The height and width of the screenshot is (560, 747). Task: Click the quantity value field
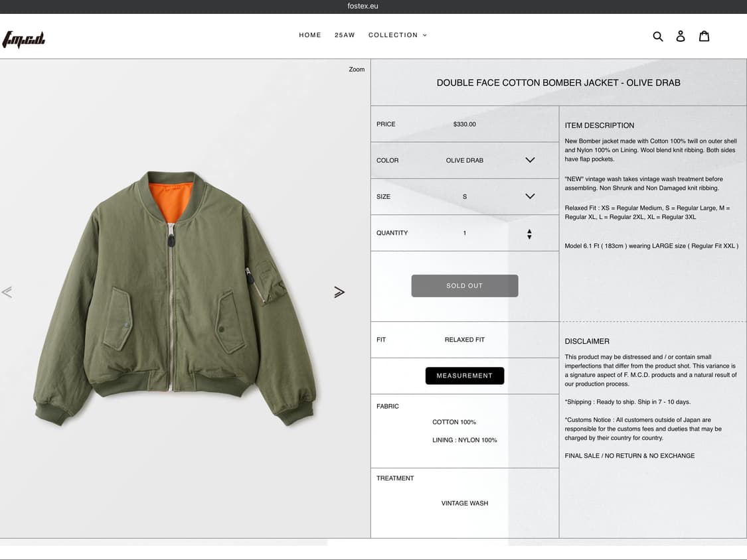(x=464, y=233)
